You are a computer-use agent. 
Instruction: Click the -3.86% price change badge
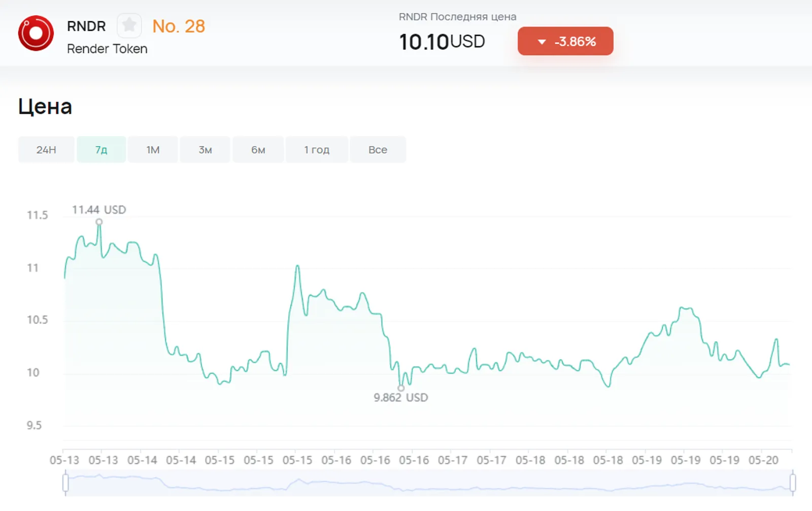(565, 41)
